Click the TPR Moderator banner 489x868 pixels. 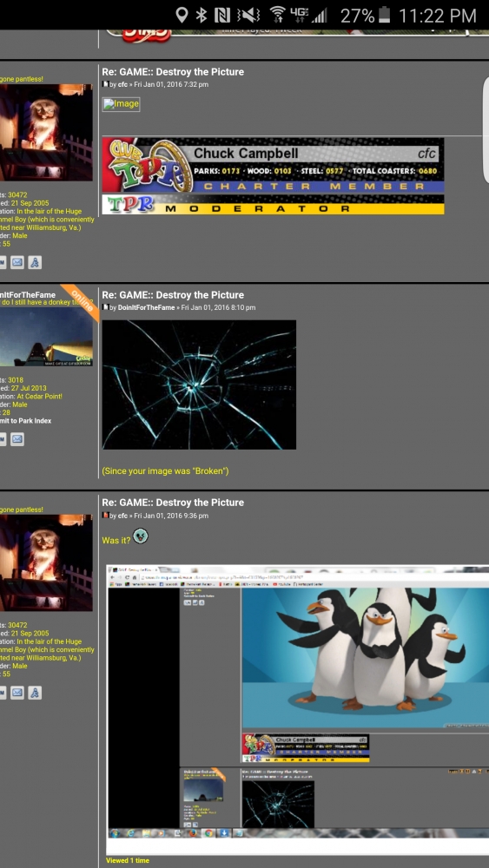point(273,204)
